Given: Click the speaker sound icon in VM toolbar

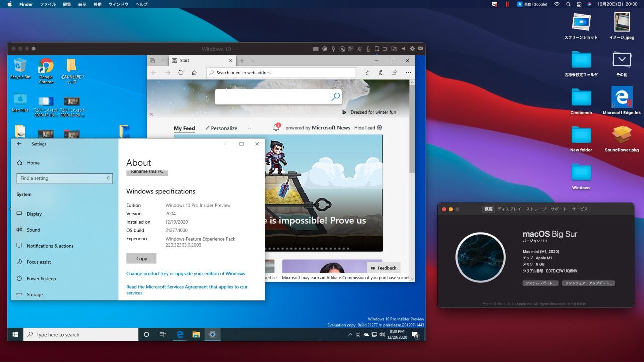Looking at the screenshot, I should pyautogui.click(x=359, y=49).
